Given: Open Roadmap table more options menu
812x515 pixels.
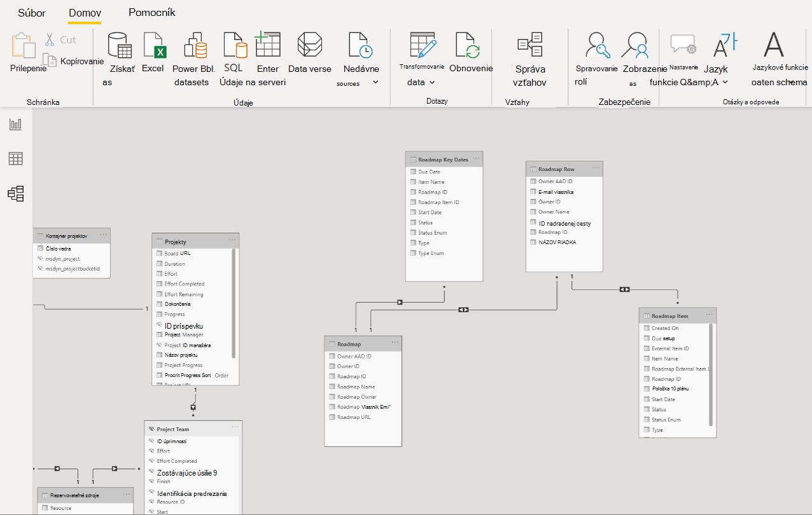Looking at the screenshot, I should coord(395,343).
